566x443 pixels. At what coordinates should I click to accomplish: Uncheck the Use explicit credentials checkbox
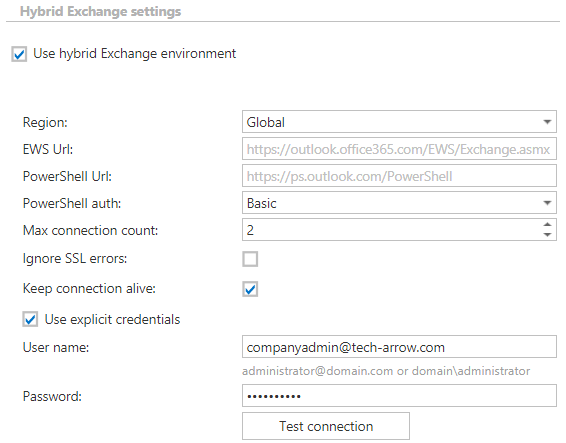coord(30,320)
